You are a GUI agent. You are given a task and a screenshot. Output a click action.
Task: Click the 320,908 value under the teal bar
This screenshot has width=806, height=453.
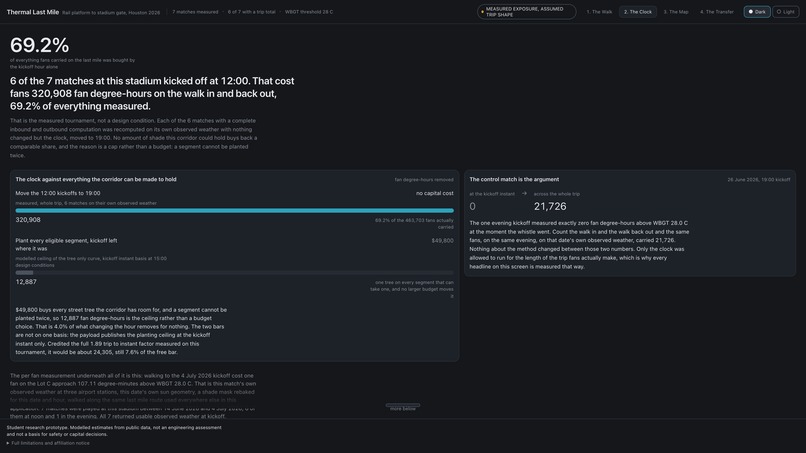tap(28, 220)
